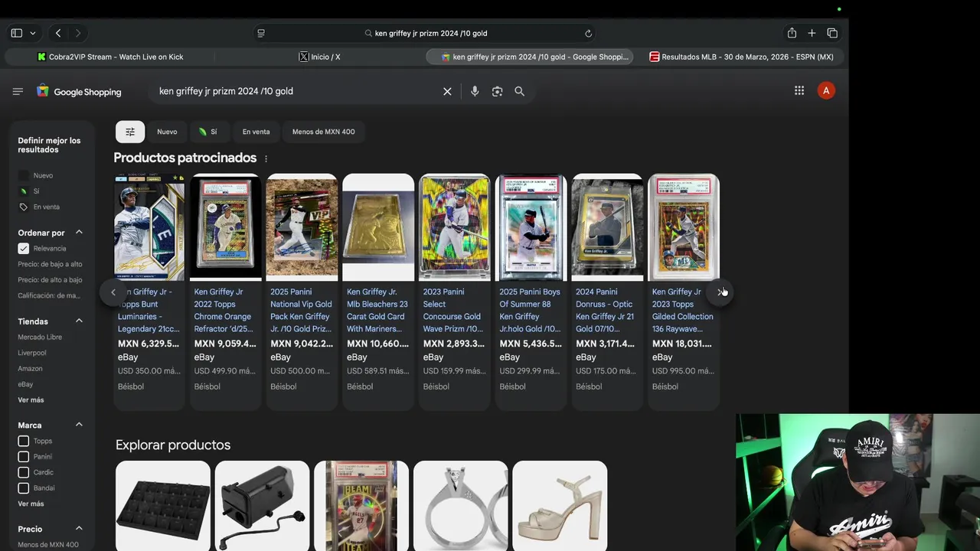Select sidebar Sí leaf filter

coord(29,191)
